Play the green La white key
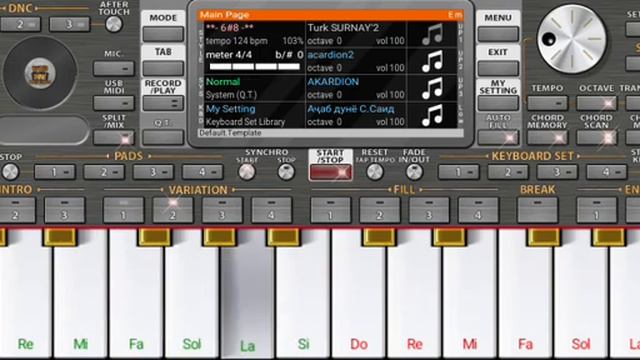Image resolution: width=640 pixels, height=360 pixels. 247,294
